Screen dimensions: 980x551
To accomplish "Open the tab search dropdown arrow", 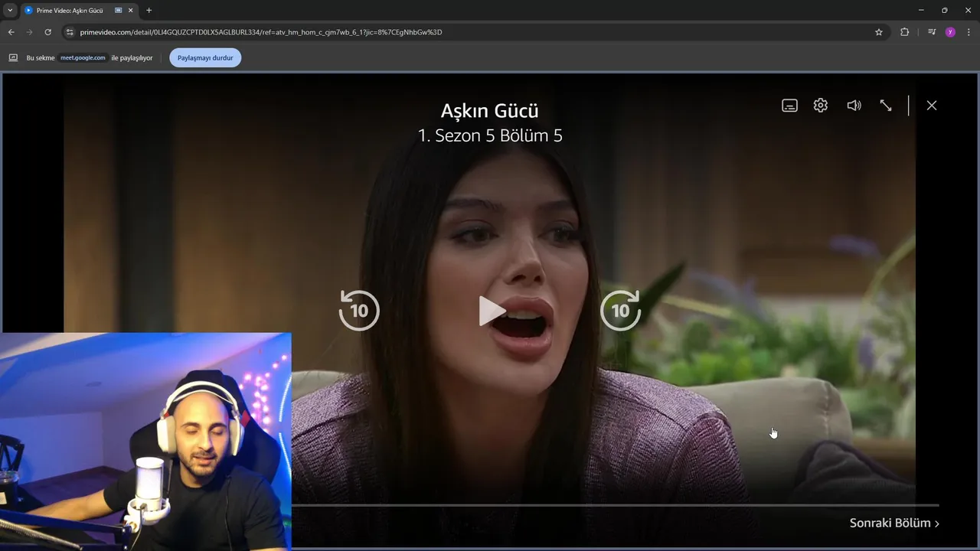I will coord(10,10).
